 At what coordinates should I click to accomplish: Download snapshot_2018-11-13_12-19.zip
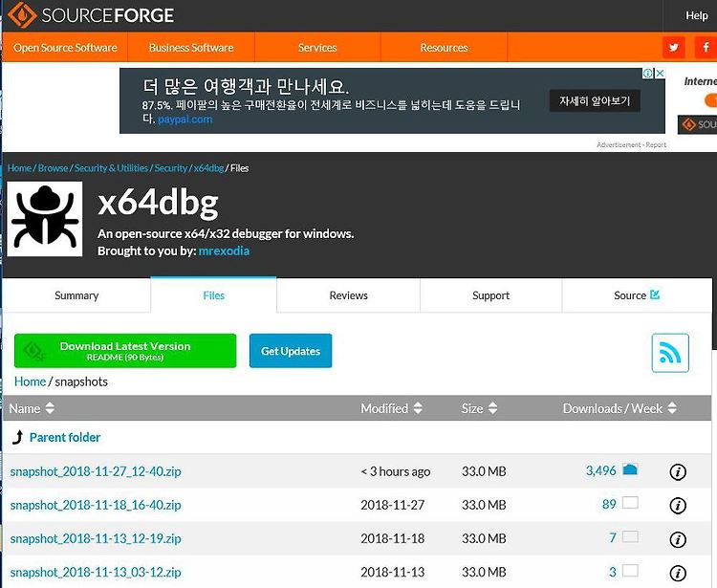[x=96, y=538]
